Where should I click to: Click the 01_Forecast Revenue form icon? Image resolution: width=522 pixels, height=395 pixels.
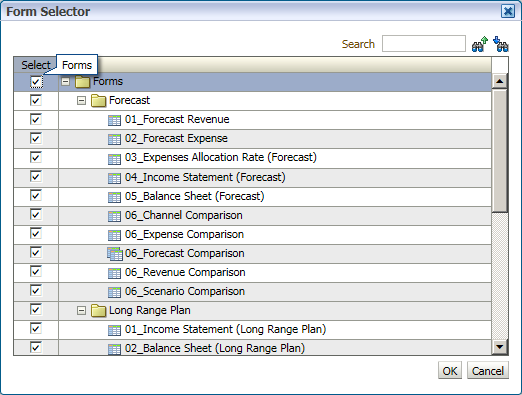coord(114,120)
